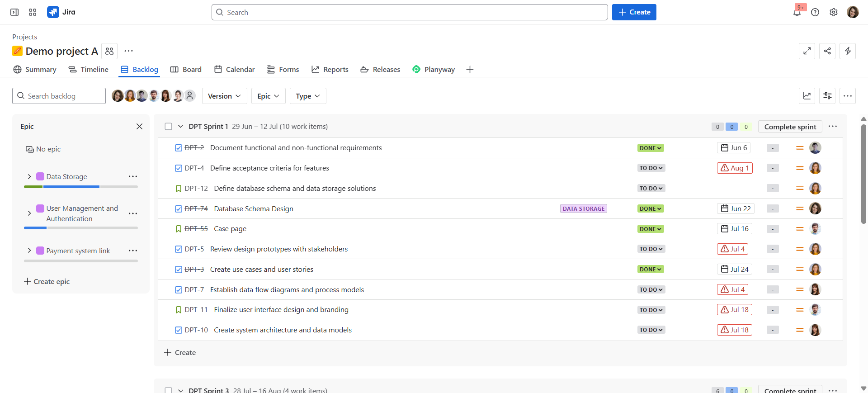Open the sprint insights chart icon
Screen dimensions: 868x393
(807, 96)
